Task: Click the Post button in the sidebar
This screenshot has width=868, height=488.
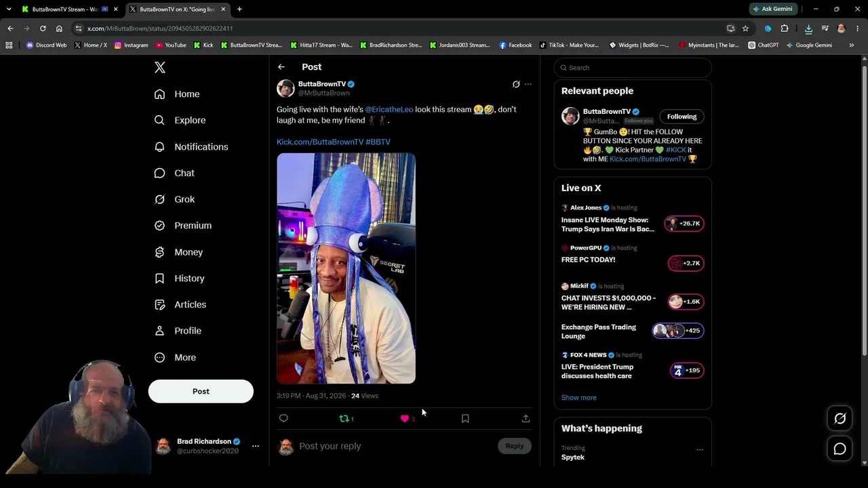Action: click(201, 391)
